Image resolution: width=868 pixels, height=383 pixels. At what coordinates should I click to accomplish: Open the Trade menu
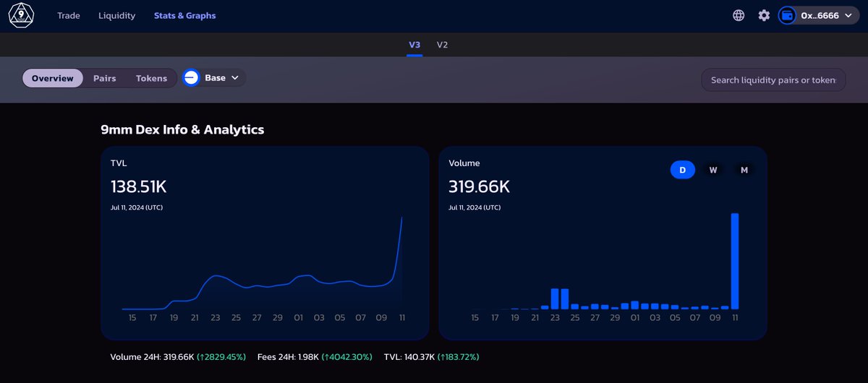click(x=69, y=15)
